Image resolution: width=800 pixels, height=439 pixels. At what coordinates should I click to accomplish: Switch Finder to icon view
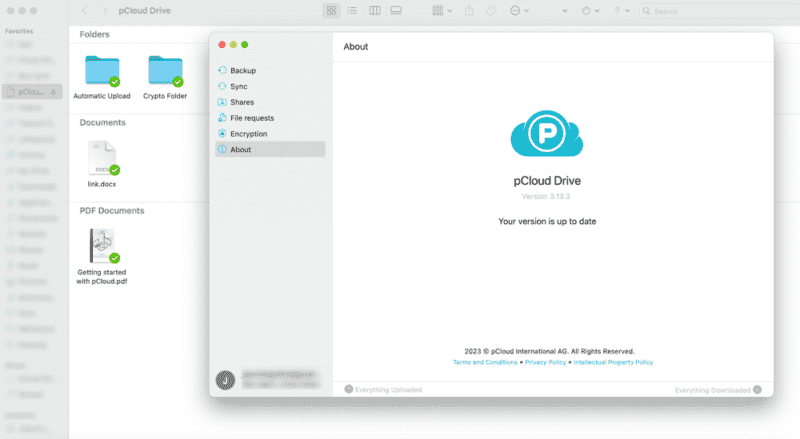coord(331,11)
